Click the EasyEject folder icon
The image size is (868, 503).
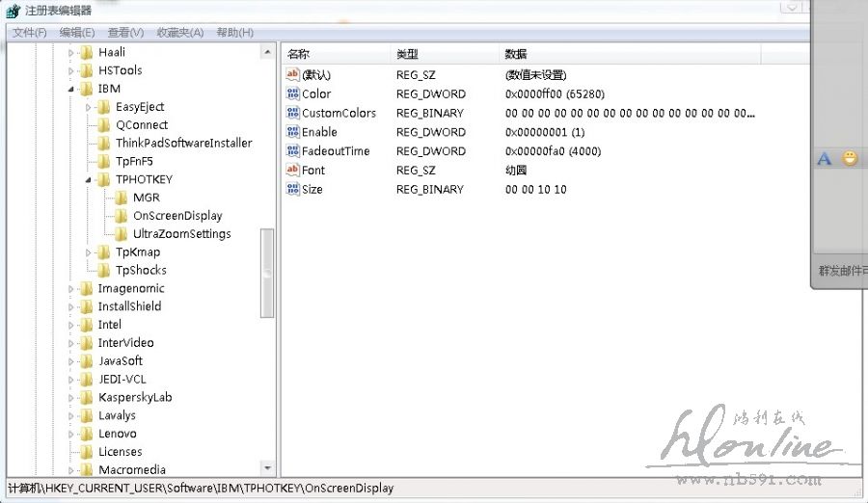coord(103,107)
